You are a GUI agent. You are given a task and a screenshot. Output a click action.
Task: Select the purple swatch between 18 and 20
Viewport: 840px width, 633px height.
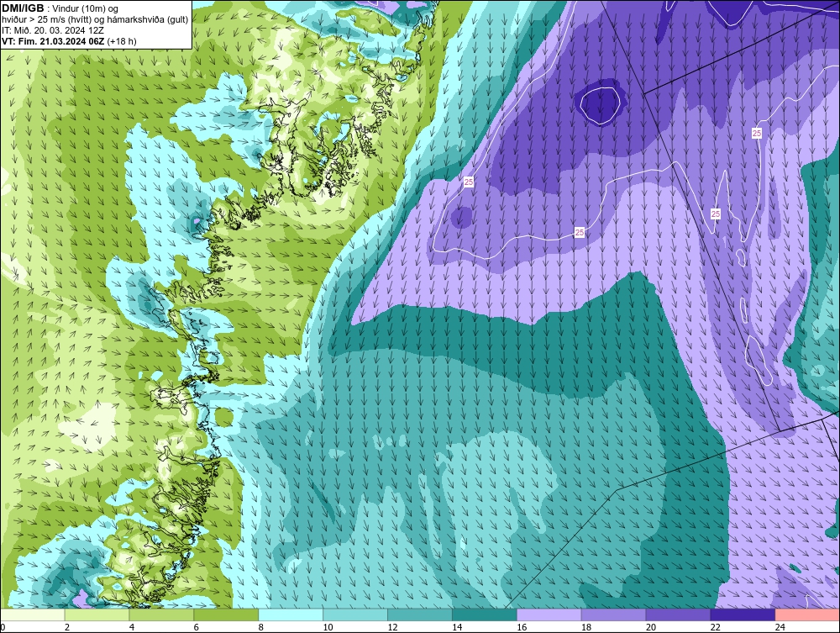click(x=613, y=615)
